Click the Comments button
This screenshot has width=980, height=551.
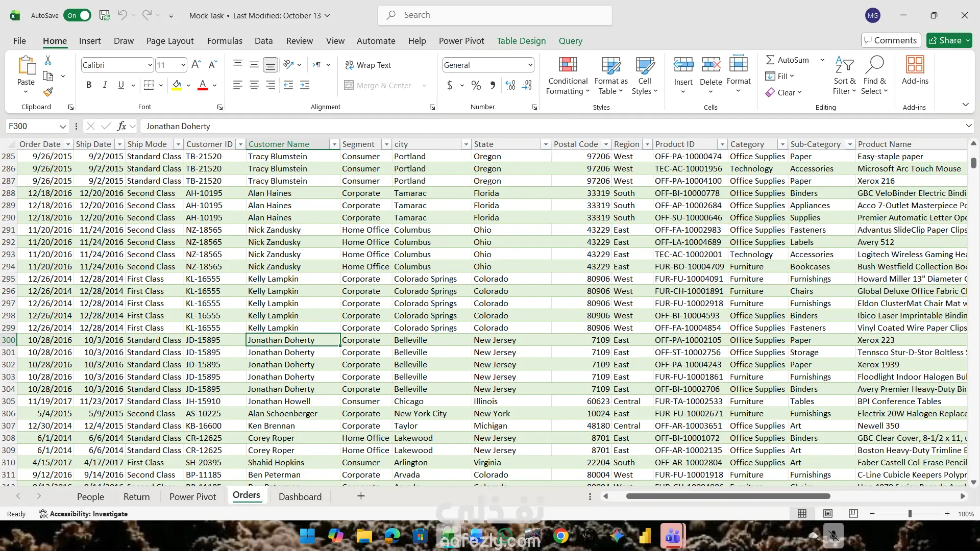pos(890,40)
